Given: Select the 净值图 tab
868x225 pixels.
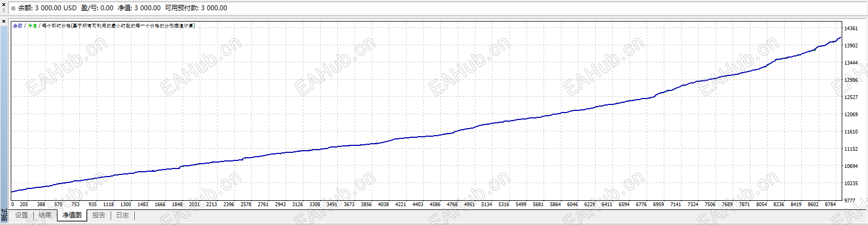Looking at the screenshot, I should [x=72, y=215].
